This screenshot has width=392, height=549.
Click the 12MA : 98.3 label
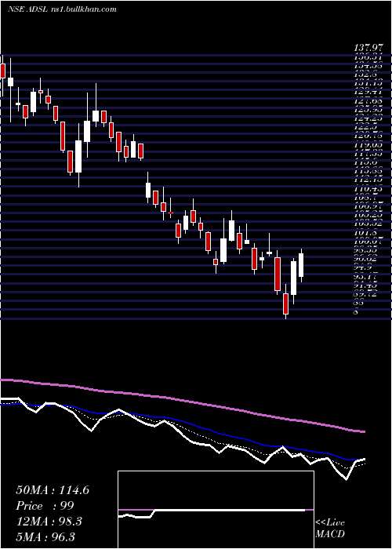49,521
